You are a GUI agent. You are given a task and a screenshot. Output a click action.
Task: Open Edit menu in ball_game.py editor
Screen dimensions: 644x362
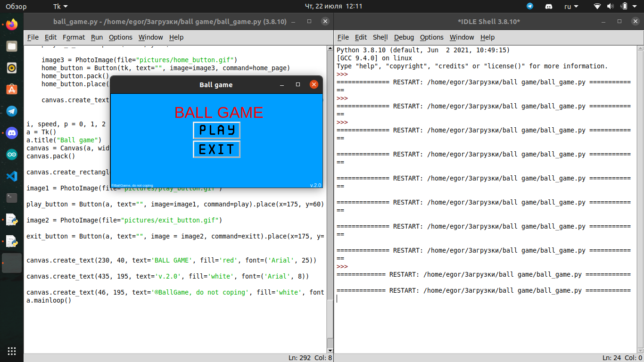[x=50, y=37]
